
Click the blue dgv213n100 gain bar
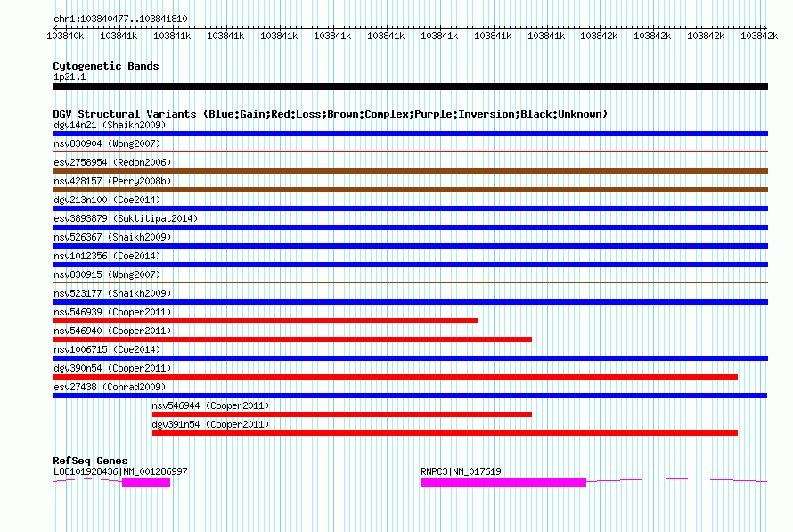tap(410, 209)
